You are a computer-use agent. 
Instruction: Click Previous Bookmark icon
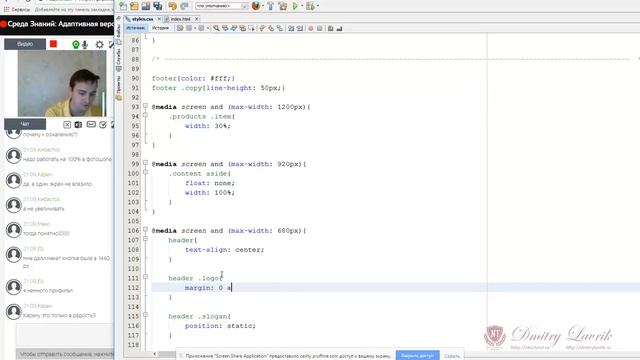tap(262, 28)
